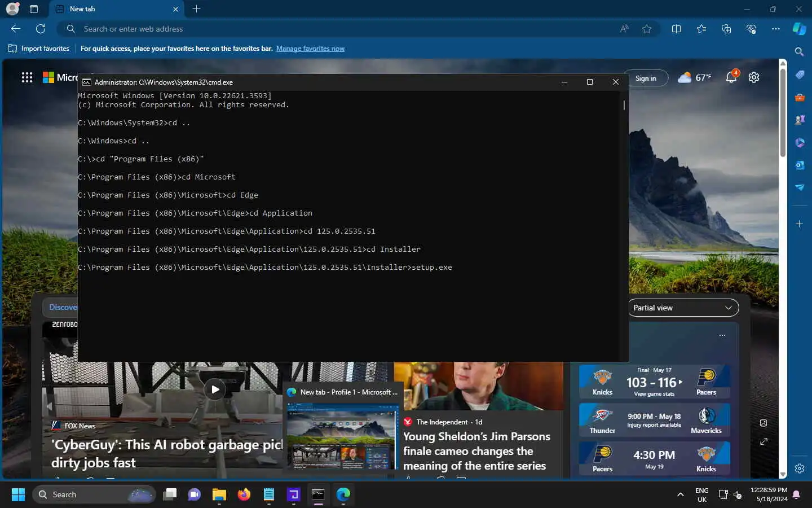The height and width of the screenshot is (508, 812).
Task: Open the Games chess icon in sidebar
Action: coord(800,120)
